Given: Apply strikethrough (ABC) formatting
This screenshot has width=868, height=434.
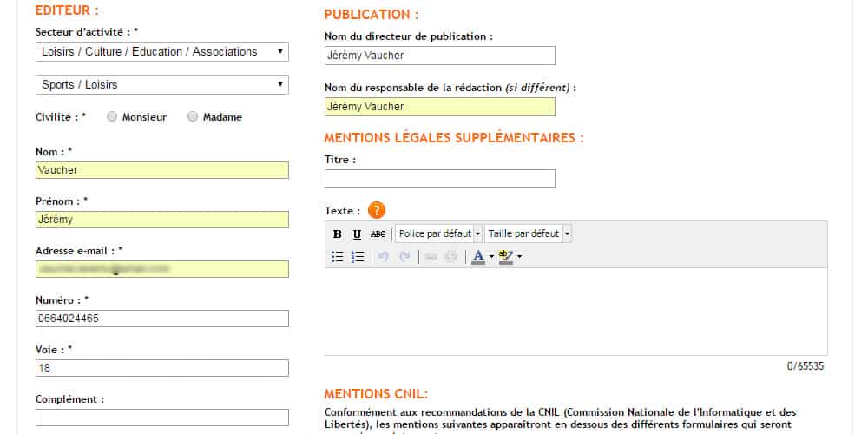Looking at the screenshot, I should 378,234.
